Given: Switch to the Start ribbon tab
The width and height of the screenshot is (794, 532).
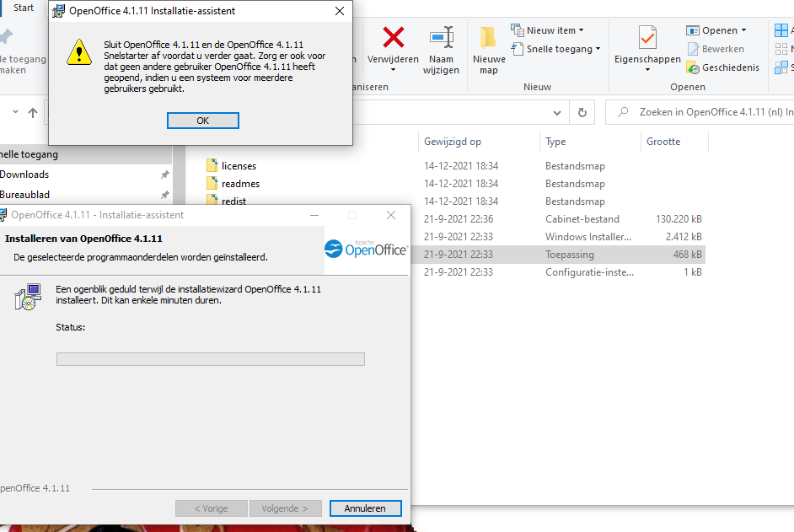Looking at the screenshot, I should click(24, 8).
